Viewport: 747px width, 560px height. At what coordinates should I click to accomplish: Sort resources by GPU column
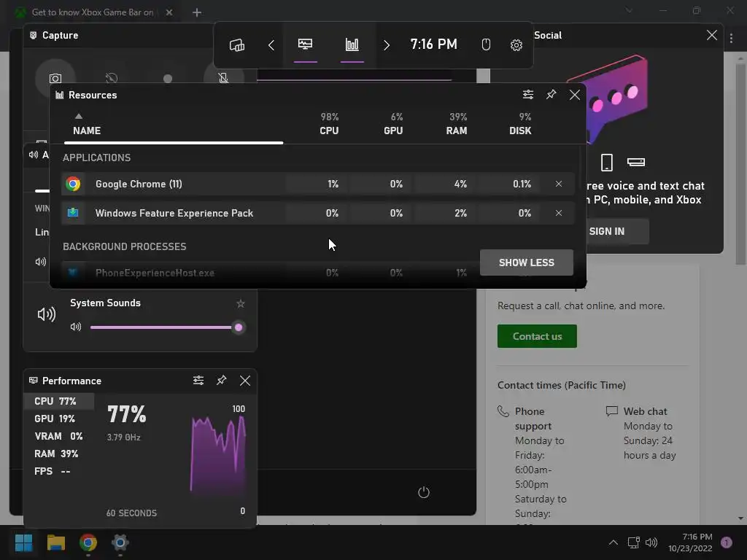click(x=393, y=131)
